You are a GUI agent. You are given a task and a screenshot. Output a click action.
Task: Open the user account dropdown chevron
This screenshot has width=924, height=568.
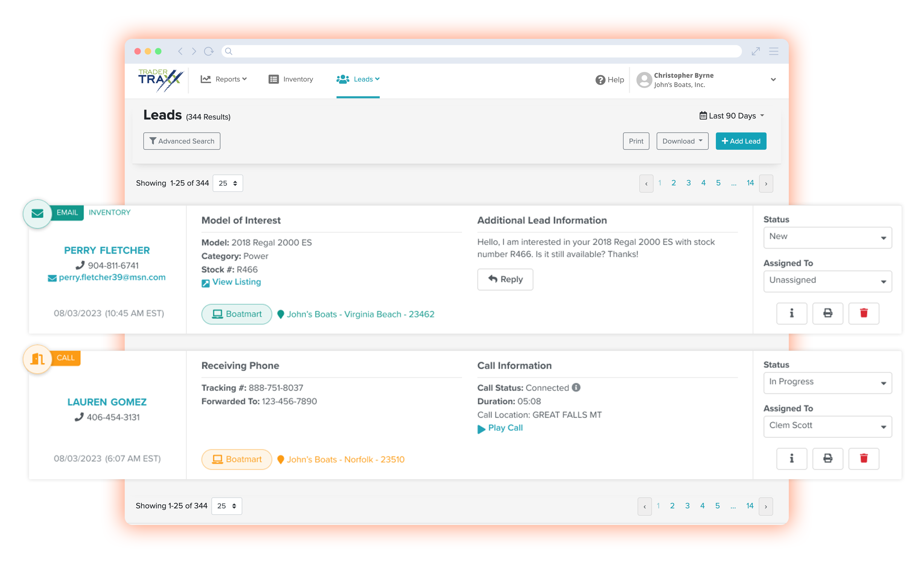(773, 80)
